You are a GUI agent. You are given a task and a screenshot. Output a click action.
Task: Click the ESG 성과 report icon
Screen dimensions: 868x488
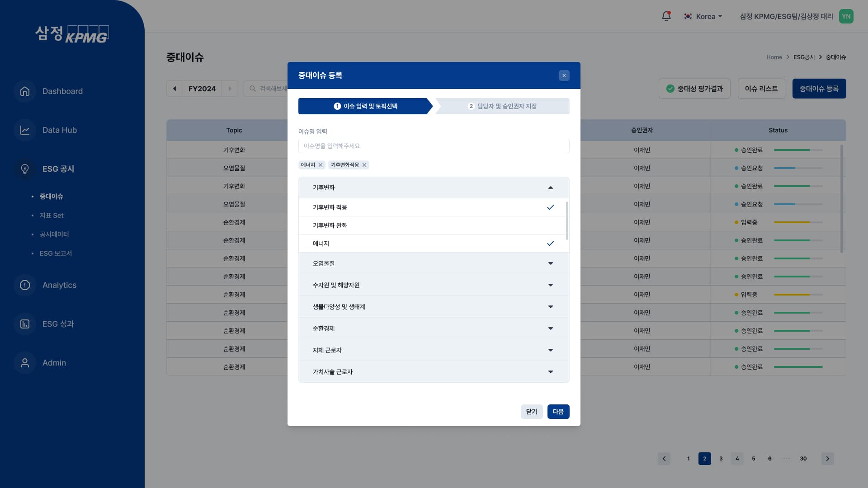point(25,324)
